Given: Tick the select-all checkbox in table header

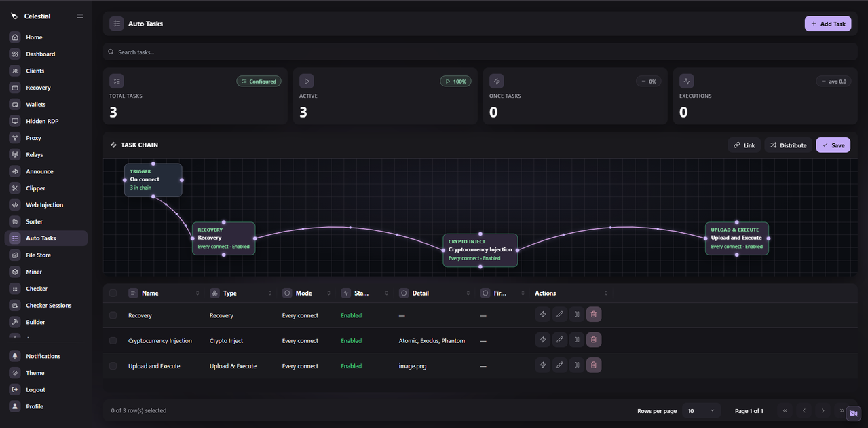Looking at the screenshot, I should tap(113, 293).
